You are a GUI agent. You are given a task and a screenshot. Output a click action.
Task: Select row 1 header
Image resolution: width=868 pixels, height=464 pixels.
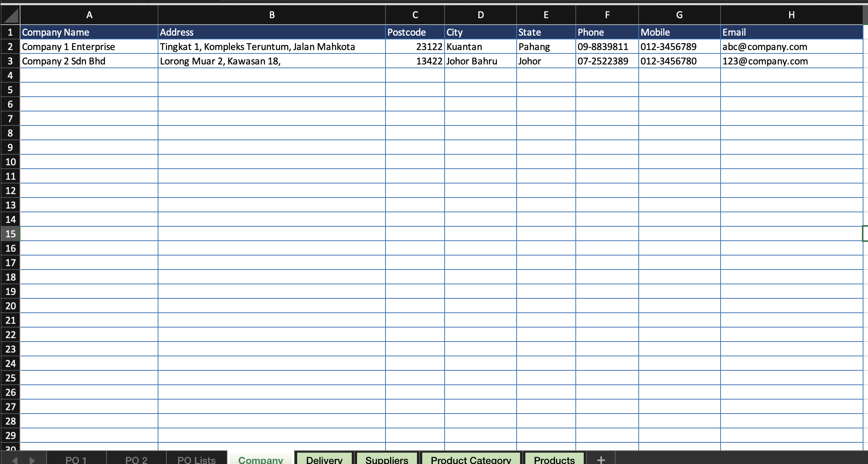click(x=10, y=32)
